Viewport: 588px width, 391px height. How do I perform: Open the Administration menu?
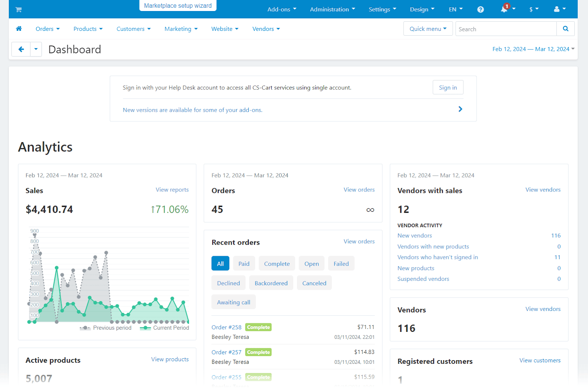[332, 9]
